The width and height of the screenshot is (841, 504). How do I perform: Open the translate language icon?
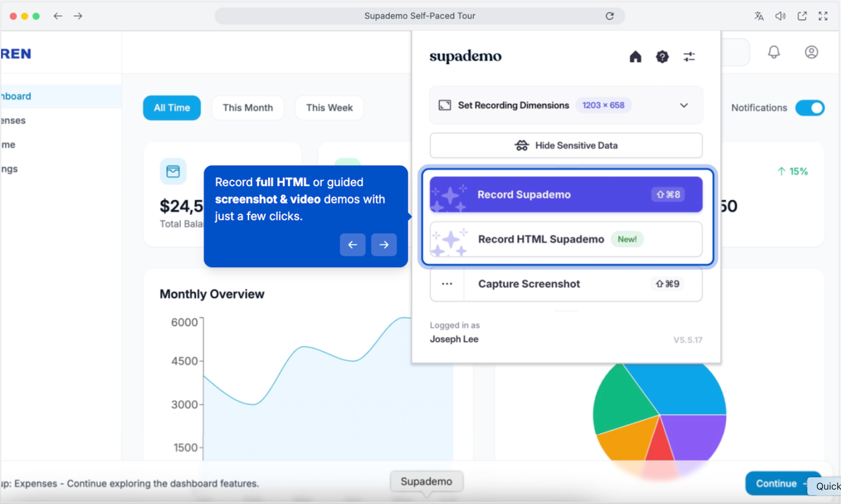(x=759, y=16)
